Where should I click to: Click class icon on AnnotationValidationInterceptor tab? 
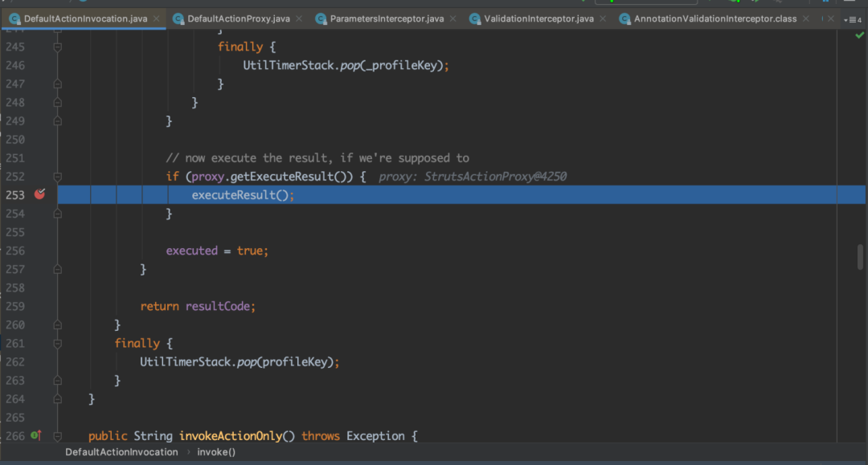(624, 18)
